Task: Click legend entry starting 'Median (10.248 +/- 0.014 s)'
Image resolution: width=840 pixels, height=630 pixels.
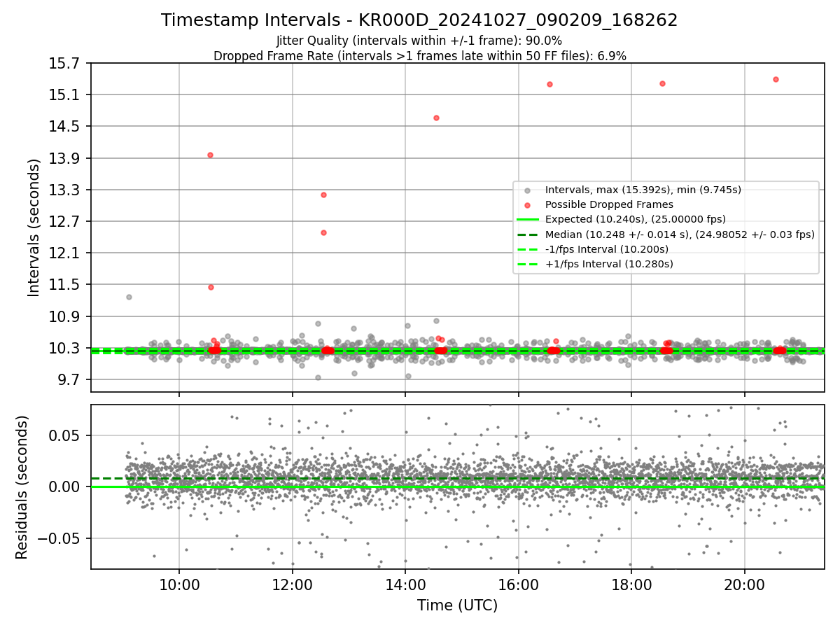Action: tap(680, 234)
